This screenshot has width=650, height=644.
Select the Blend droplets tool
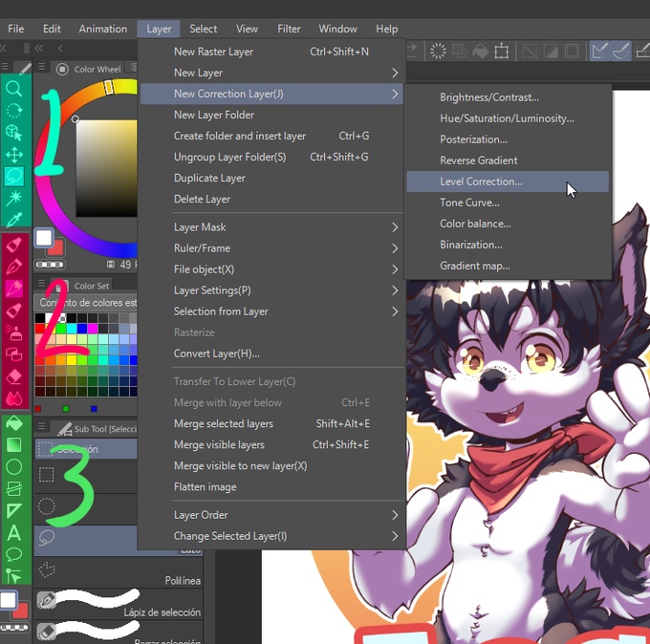point(13,397)
